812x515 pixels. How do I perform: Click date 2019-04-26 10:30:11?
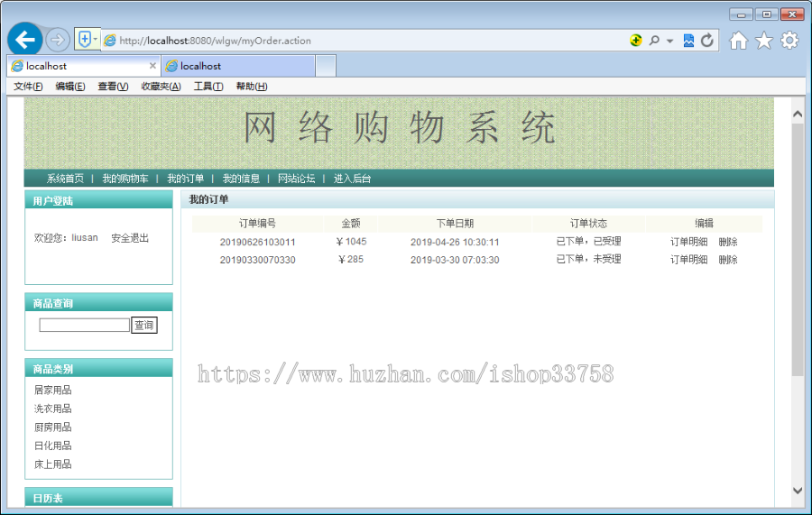[455, 243]
